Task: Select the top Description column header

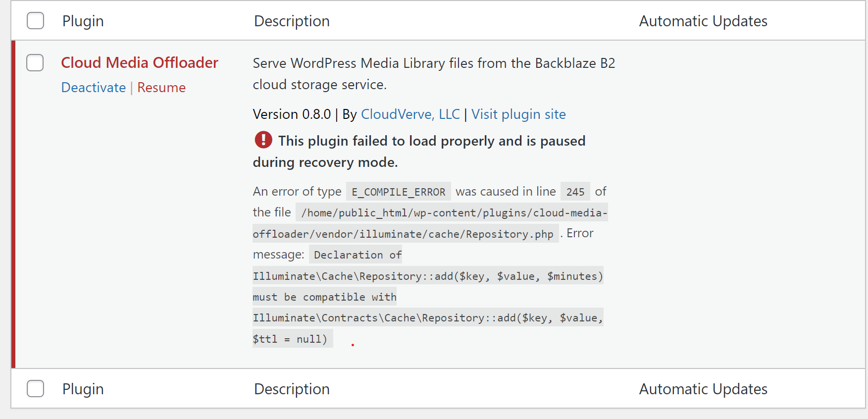Action: coord(292,21)
